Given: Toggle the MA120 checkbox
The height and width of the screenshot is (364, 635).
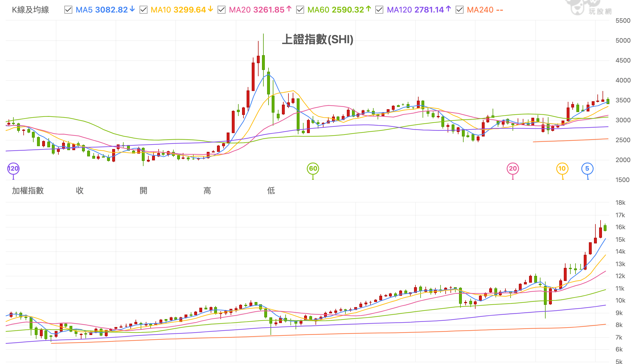Looking at the screenshot, I should click(379, 10).
